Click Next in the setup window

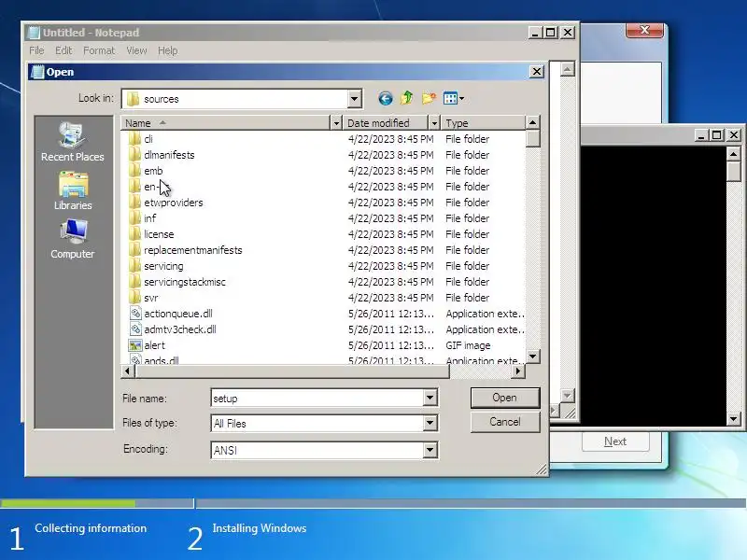click(615, 441)
